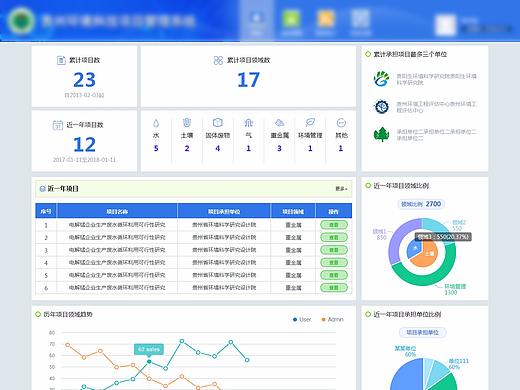Click the third unit's green tree logo
The width and height of the screenshot is (520, 390).
pyautogui.click(x=382, y=134)
